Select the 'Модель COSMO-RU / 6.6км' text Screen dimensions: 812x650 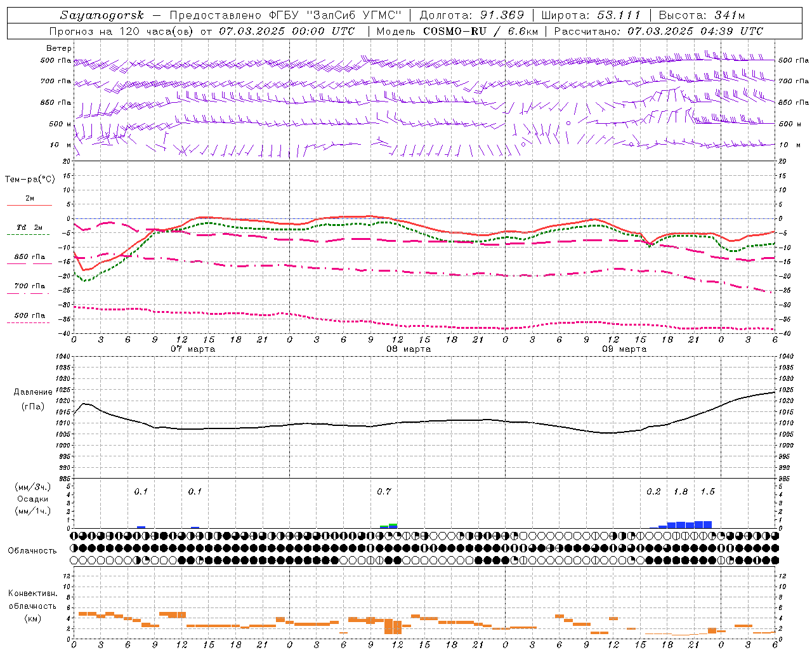(x=457, y=31)
